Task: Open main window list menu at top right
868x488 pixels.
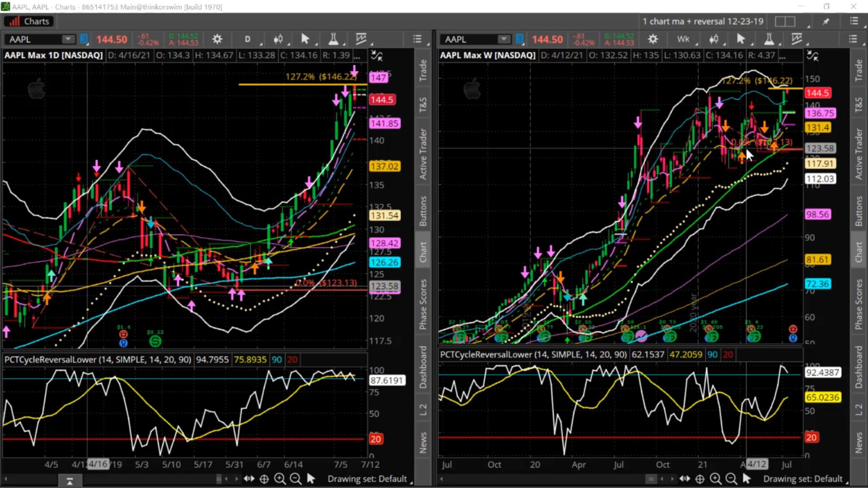Action: (854, 21)
